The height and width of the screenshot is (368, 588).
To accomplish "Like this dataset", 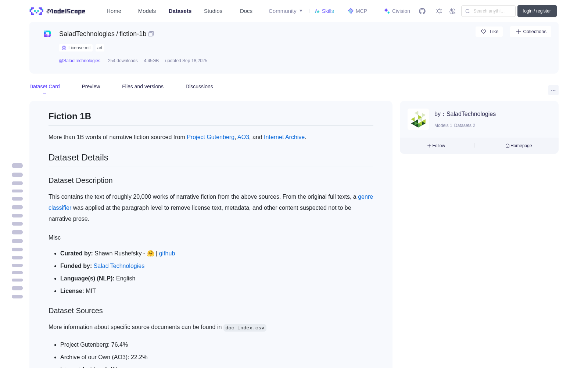I will pyautogui.click(x=489, y=32).
